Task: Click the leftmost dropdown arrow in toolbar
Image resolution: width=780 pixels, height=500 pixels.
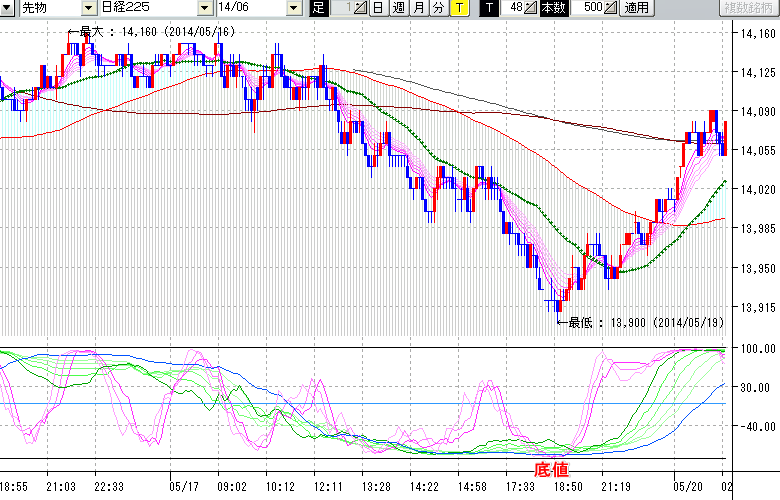Action: 8,8
